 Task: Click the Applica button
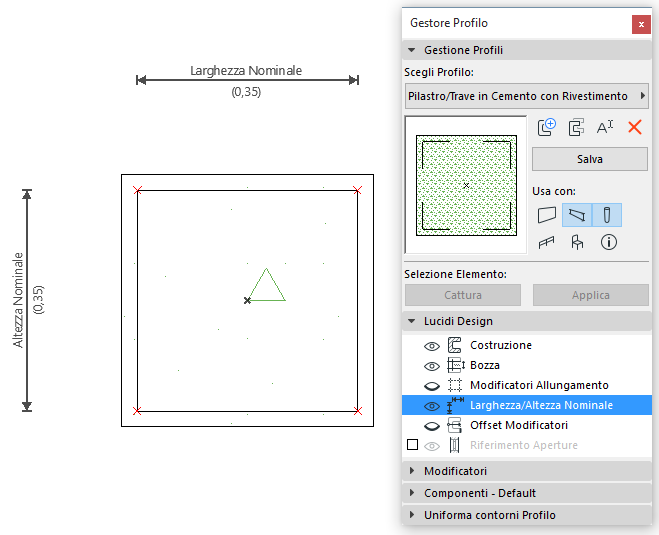point(590,295)
